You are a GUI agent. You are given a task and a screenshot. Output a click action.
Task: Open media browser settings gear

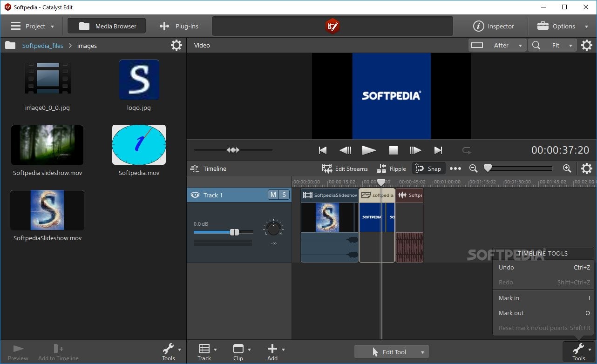coord(176,45)
